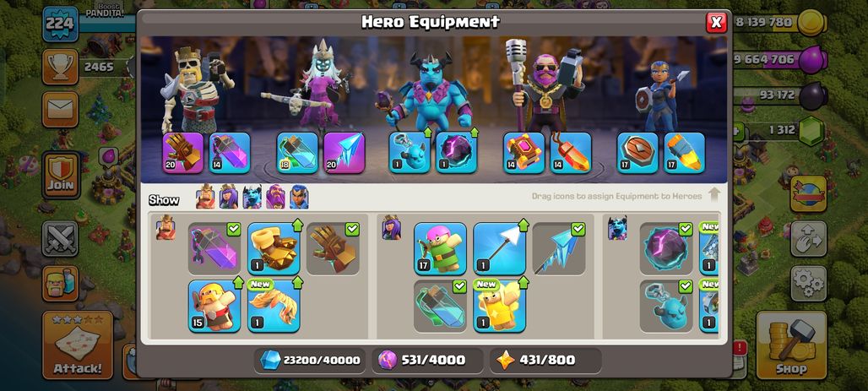Tap the Starry Ore 431/800 counter
Image resolution: width=868 pixels, height=391 pixels.
(x=545, y=361)
